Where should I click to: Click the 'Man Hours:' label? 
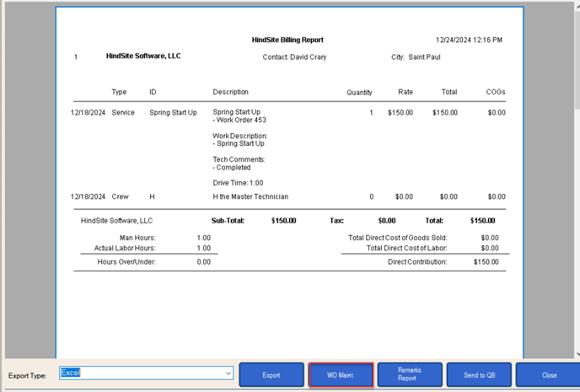pos(137,238)
